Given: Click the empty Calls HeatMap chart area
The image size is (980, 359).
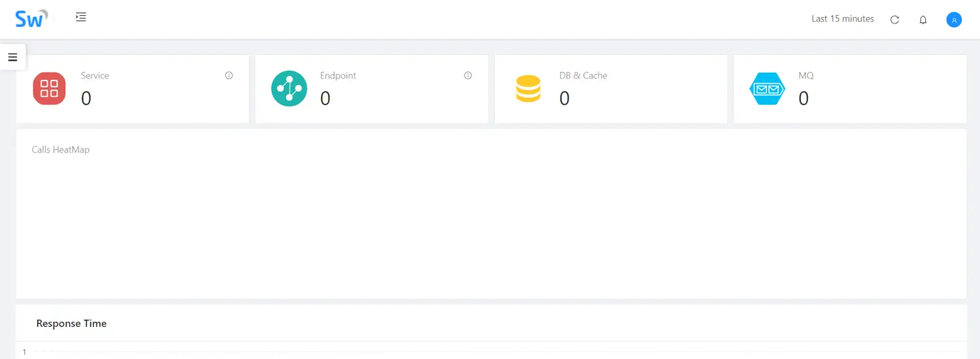Looking at the screenshot, I should (x=491, y=226).
